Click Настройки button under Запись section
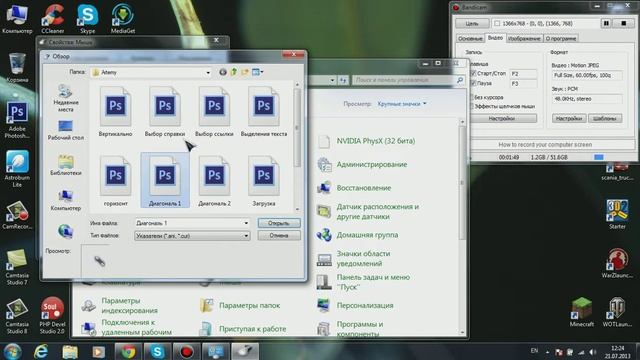The width and height of the screenshot is (640, 360). coord(502,118)
